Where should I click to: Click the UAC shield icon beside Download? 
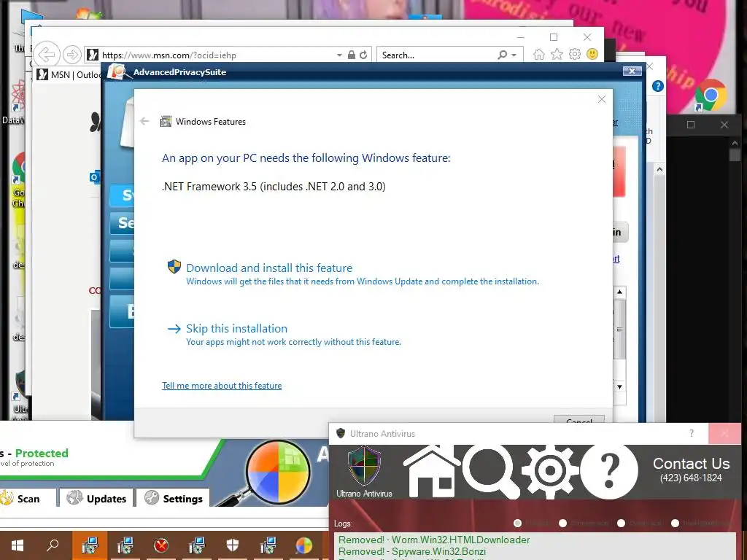pyautogui.click(x=174, y=267)
